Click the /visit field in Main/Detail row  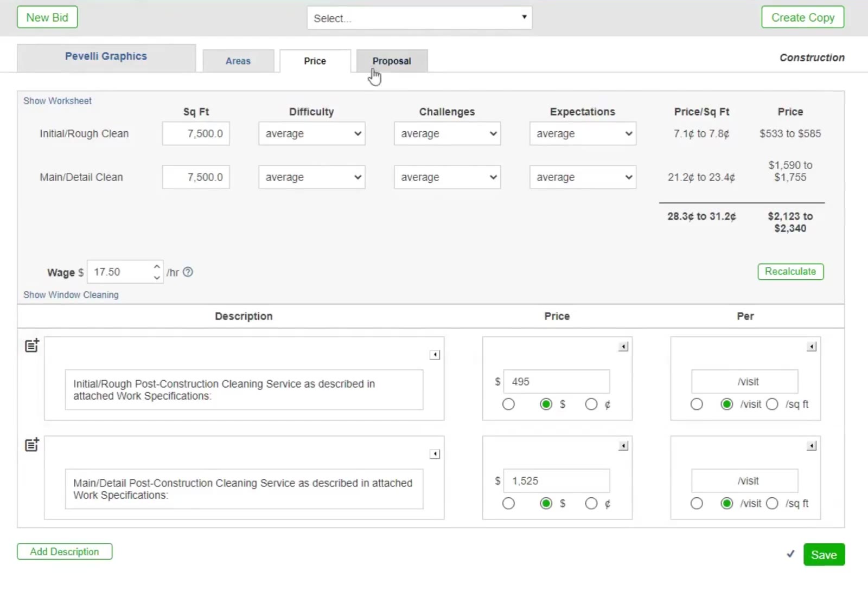point(745,481)
